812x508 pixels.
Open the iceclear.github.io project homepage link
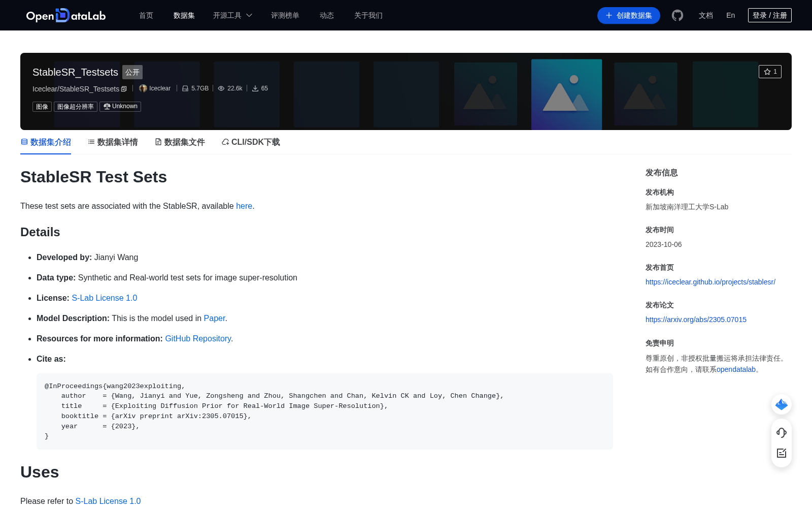tap(710, 282)
